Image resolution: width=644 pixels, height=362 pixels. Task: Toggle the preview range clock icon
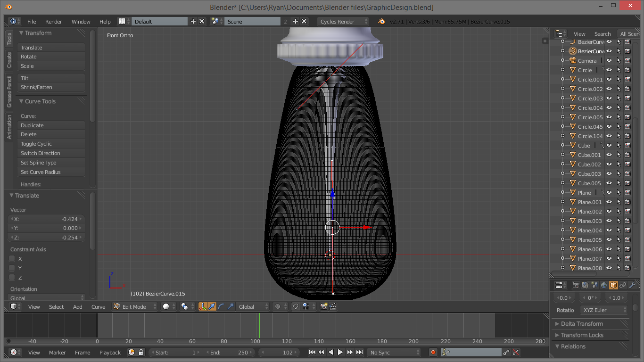click(132, 352)
